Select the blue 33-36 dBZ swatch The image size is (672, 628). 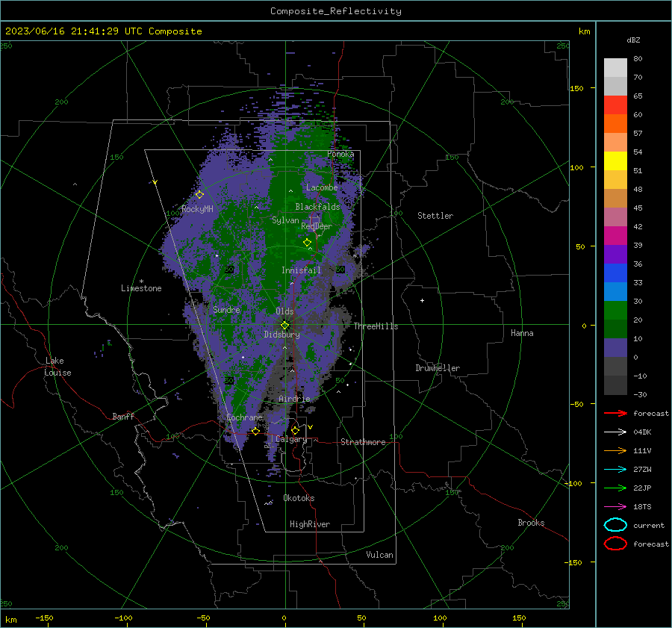tap(615, 273)
